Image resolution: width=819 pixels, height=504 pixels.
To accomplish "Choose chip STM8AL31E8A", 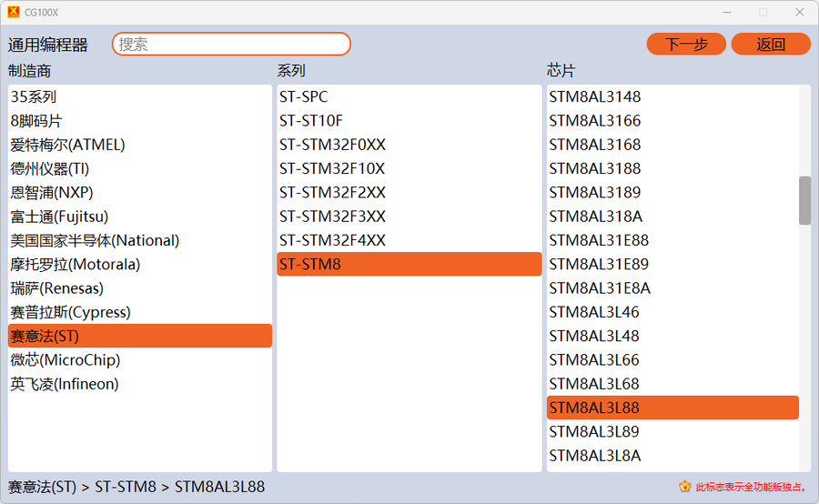I will tap(600, 288).
